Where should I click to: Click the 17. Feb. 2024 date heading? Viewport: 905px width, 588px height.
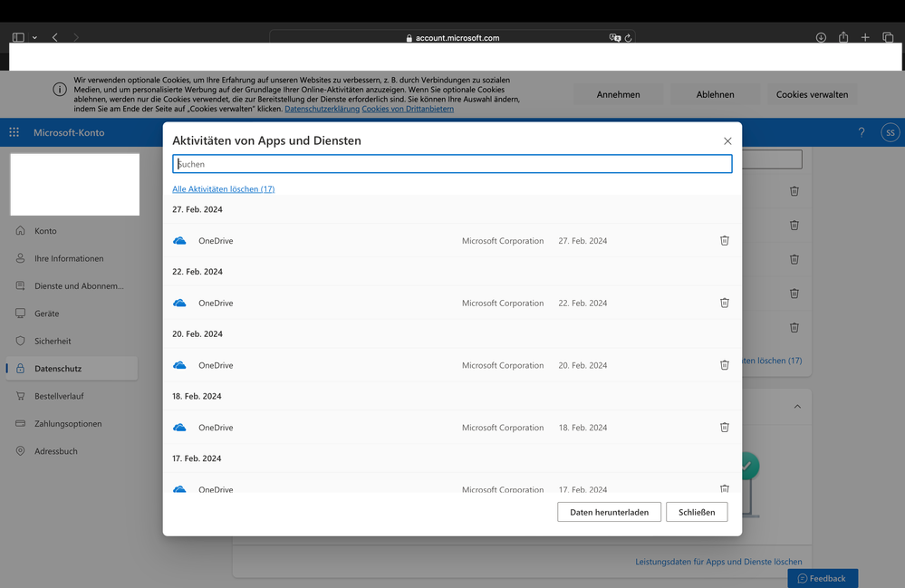coord(197,458)
